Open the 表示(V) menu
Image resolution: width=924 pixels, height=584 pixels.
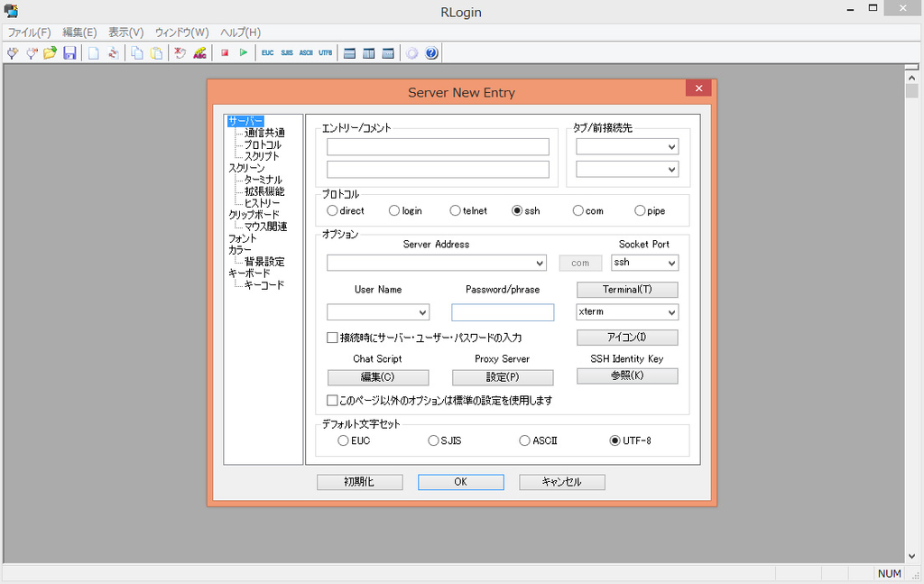(126, 32)
